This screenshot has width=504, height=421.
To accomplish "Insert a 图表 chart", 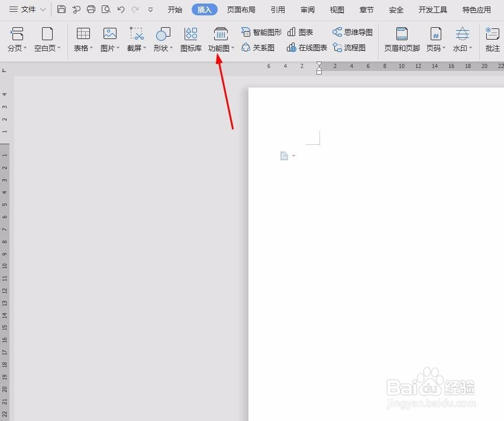I will 300,32.
